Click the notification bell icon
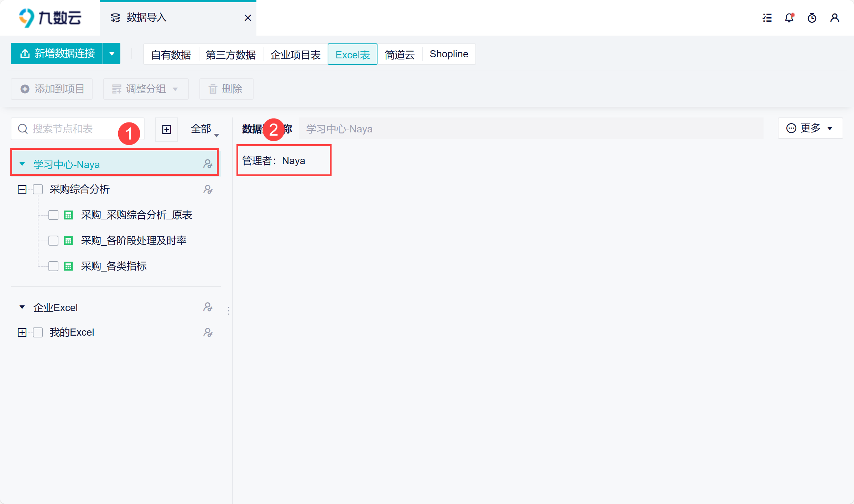 pos(789,18)
